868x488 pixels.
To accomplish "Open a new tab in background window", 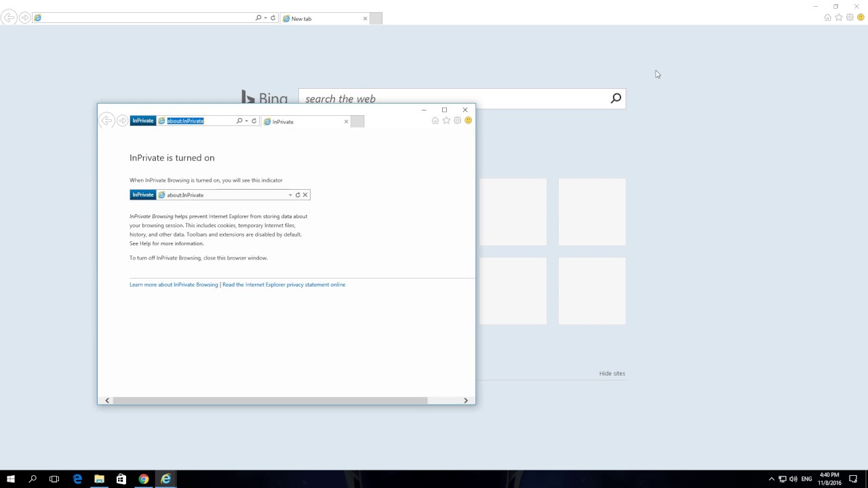I will [376, 18].
